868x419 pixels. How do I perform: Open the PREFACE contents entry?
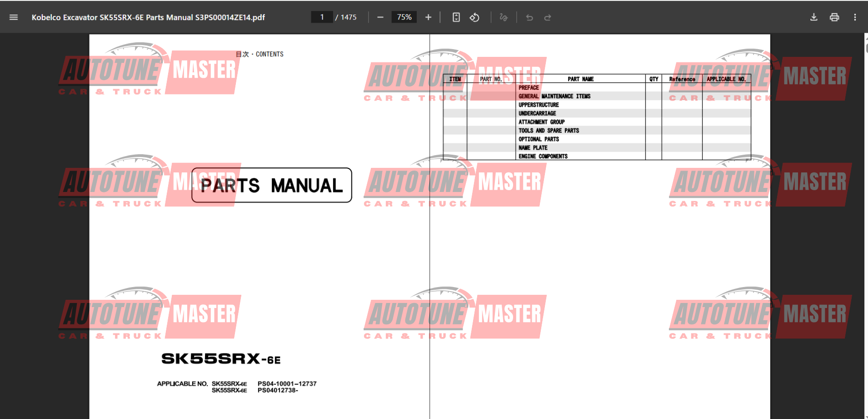pos(529,88)
